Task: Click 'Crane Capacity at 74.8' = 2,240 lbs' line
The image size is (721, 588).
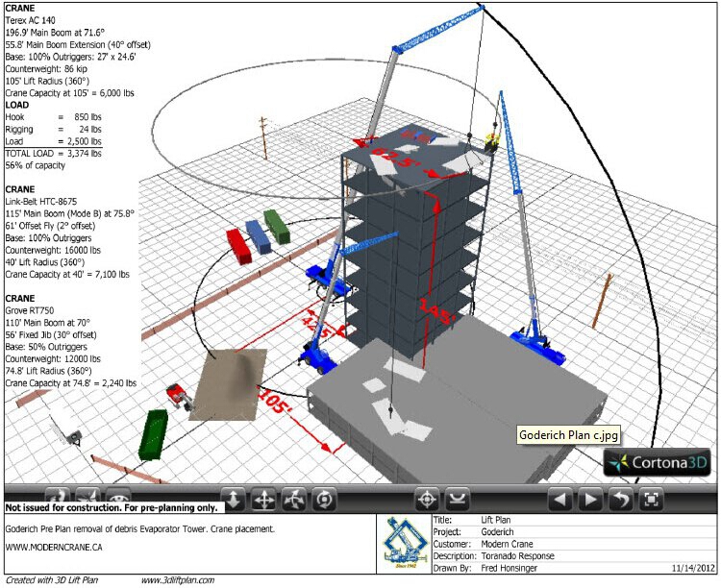Action: click(x=71, y=383)
